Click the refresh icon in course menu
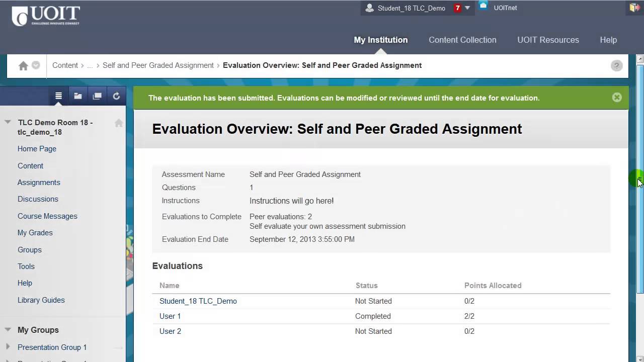The height and width of the screenshot is (362, 644). coord(116,96)
